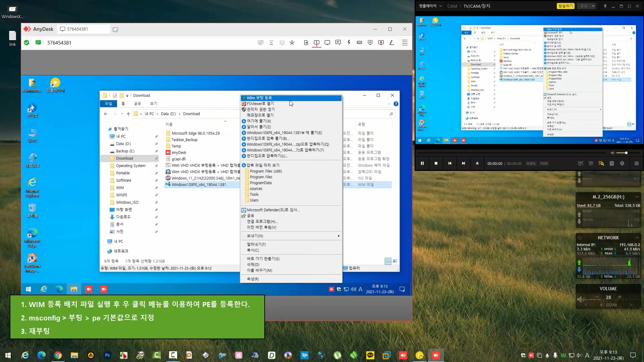The height and width of the screenshot is (362, 644).
Task: Open Photoshop from local taskbar
Action: tap(107, 355)
